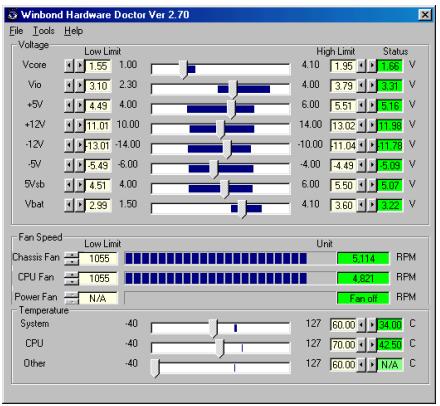Image resolution: width=440 pixels, height=406 pixels.
Task: Click the +12V voltage slider thumb
Action: pyautogui.click(x=220, y=129)
